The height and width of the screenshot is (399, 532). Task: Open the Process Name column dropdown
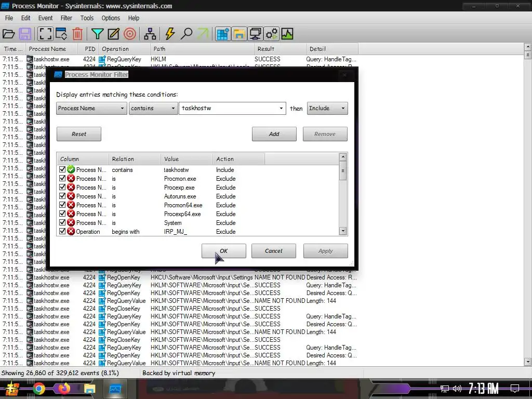click(x=91, y=108)
